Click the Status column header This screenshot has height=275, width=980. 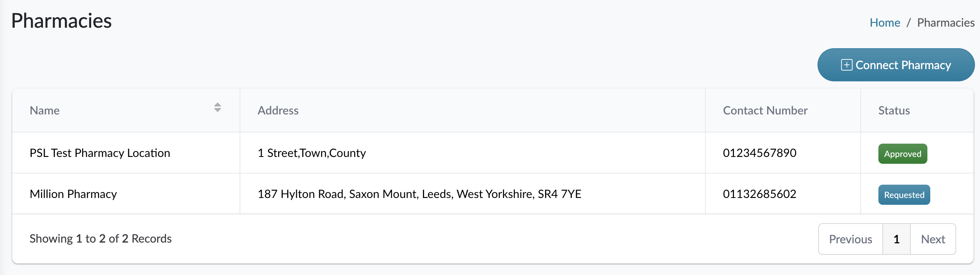click(x=894, y=111)
